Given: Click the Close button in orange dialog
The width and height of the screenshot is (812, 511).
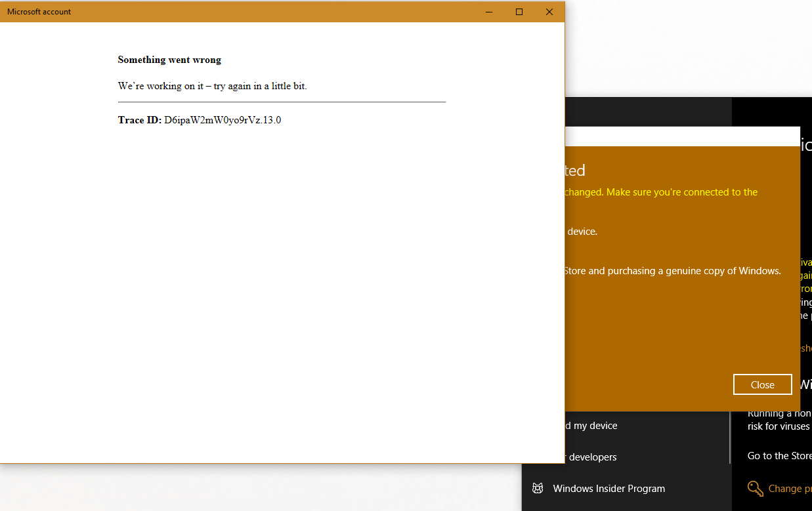Looking at the screenshot, I should coord(762,384).
